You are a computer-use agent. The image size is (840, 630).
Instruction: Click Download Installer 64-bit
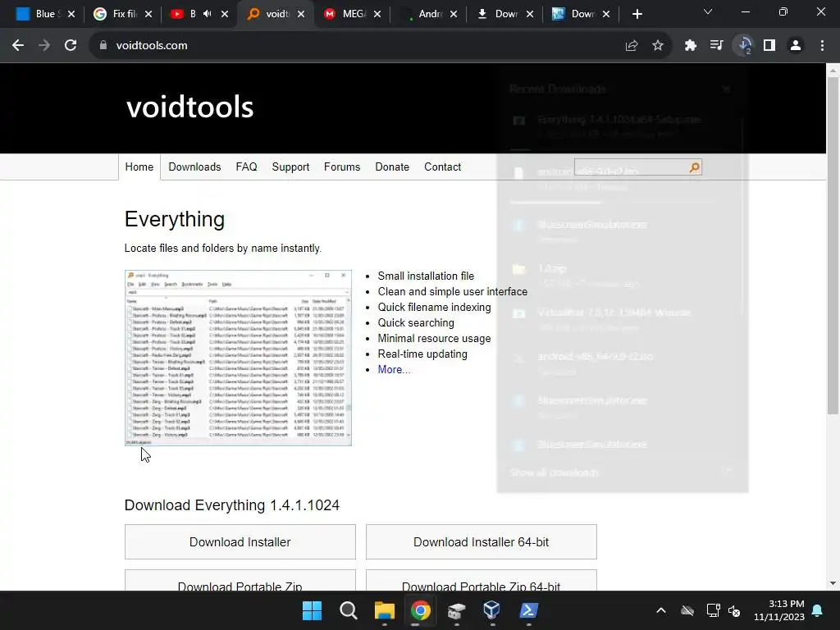481,541
